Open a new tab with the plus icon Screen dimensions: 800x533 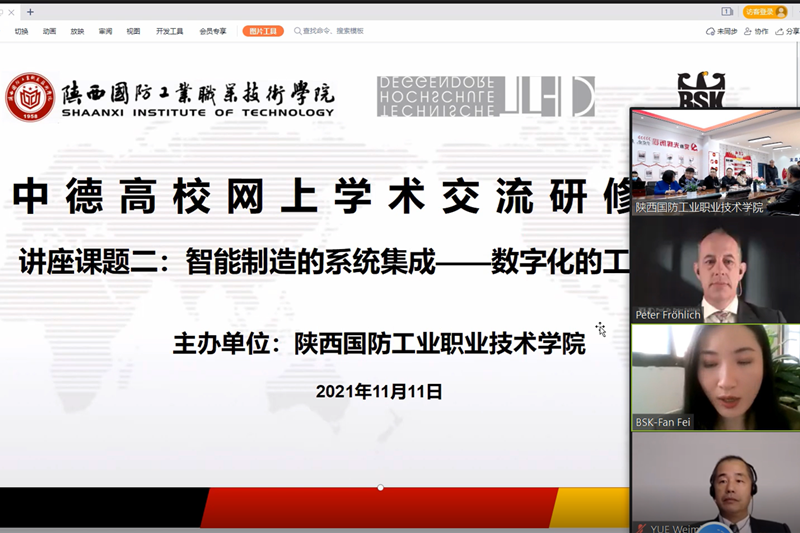[x=30, y=12]
